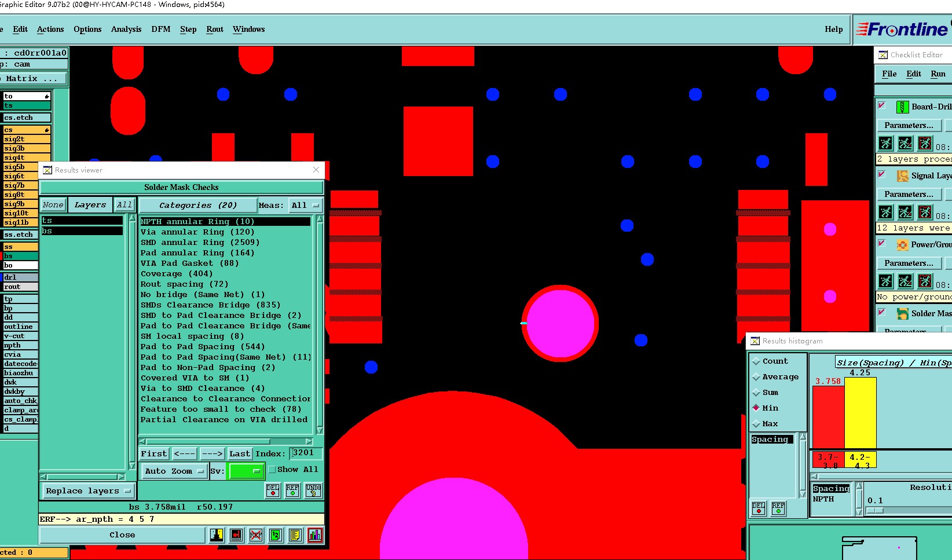The image size is (952, 560).
Task: Toggle the Solder Mask checklist checkbox
Action: coord(882,312)
